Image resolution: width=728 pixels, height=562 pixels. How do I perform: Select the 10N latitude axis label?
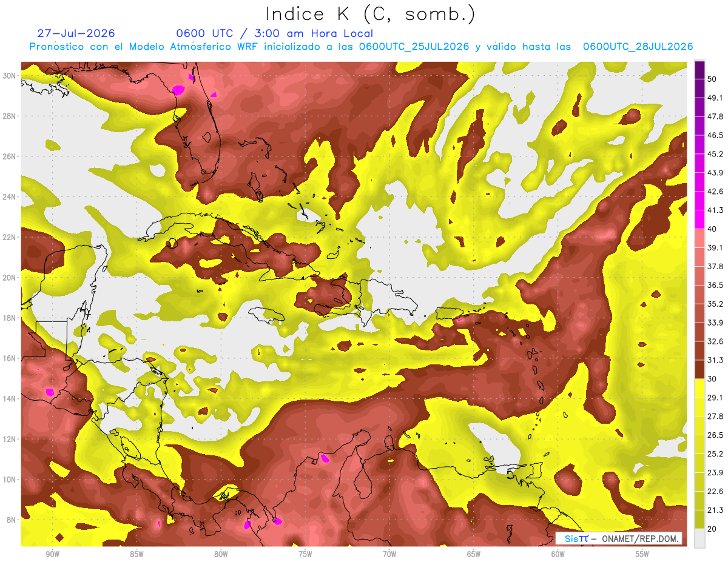point(10,479)
